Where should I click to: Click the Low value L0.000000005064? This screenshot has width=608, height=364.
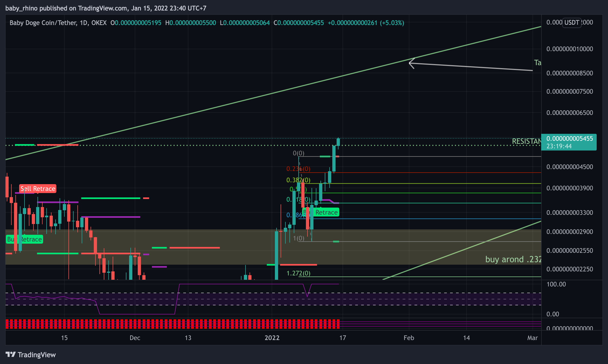[245, 23]
